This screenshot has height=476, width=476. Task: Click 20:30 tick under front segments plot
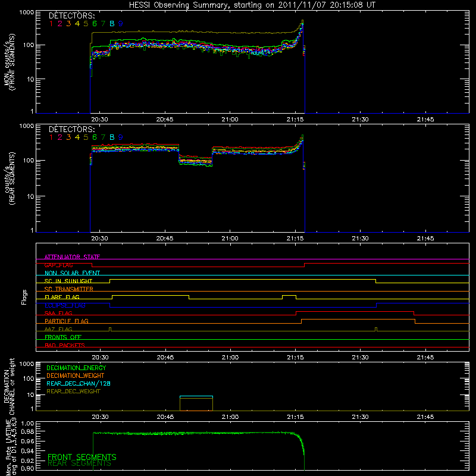coord(99,119)
